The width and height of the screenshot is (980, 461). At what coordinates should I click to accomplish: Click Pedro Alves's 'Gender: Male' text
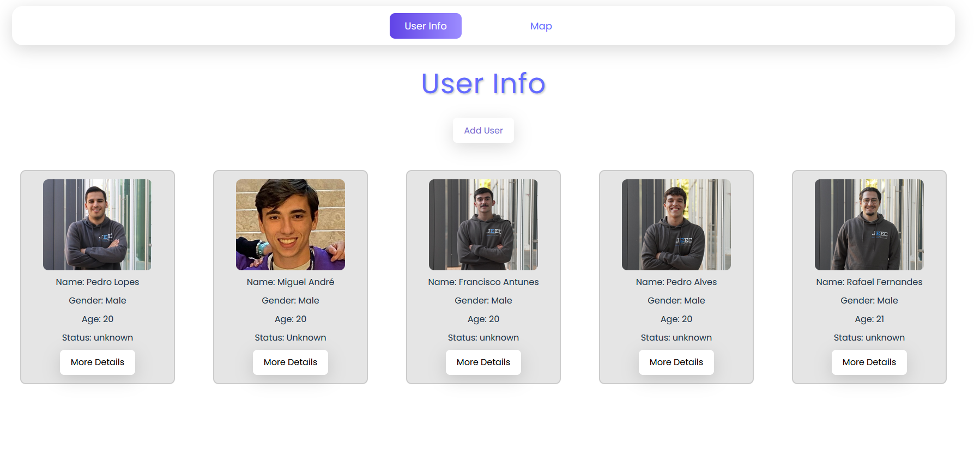click(x=676, y=301)
